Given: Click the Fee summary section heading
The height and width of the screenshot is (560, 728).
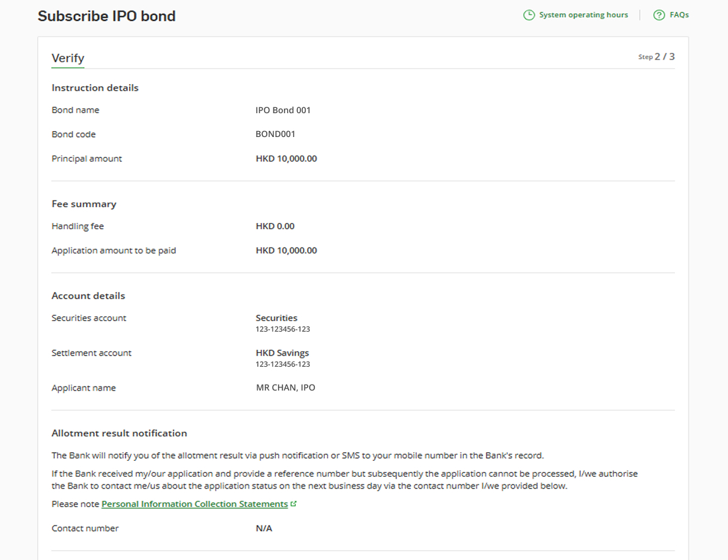Looking at the screenshot, I should 84,205.
